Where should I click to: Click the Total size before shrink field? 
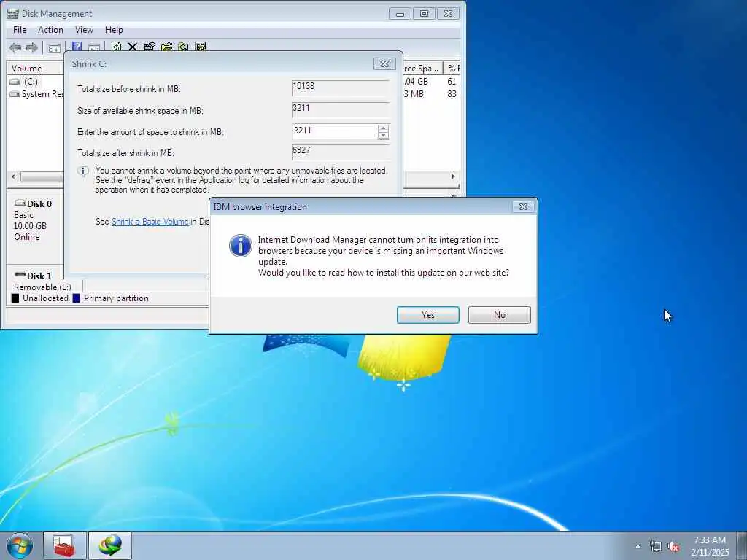pyautogui.click(x=340, y=87)
